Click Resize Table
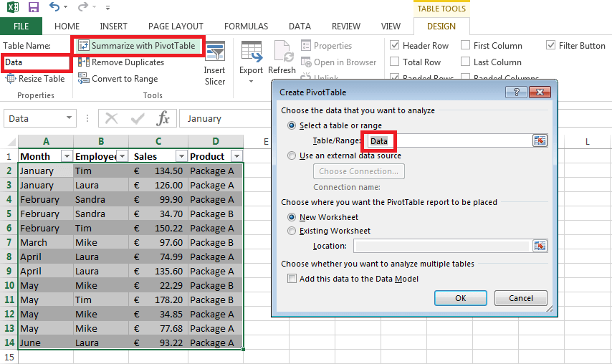 [35, 79]
